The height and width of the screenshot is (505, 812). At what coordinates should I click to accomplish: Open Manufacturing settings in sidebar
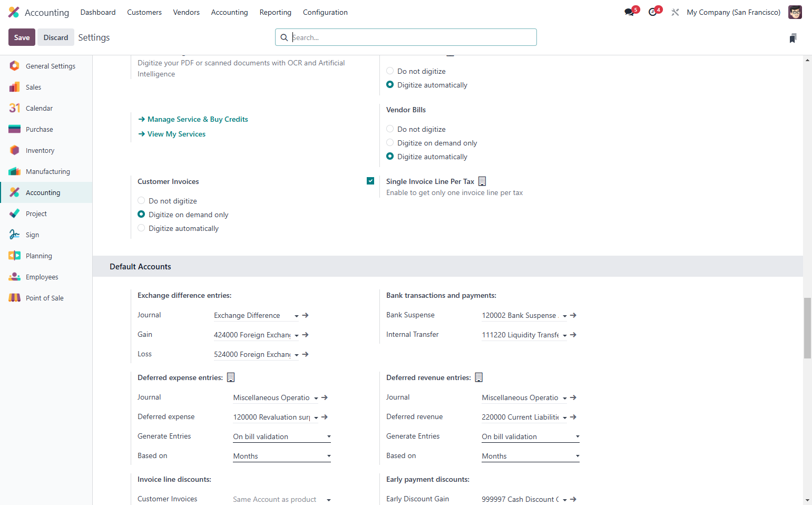tap(46, 171)
